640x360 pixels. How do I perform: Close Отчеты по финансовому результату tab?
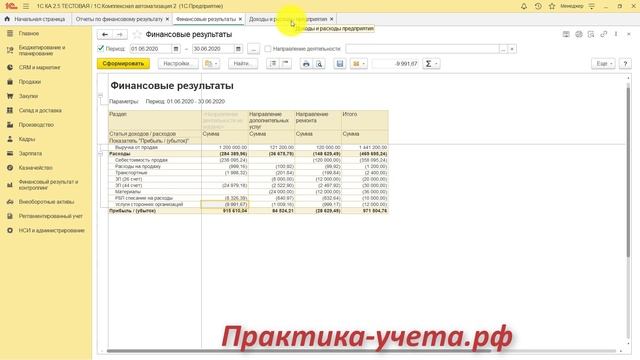point(167,19)
